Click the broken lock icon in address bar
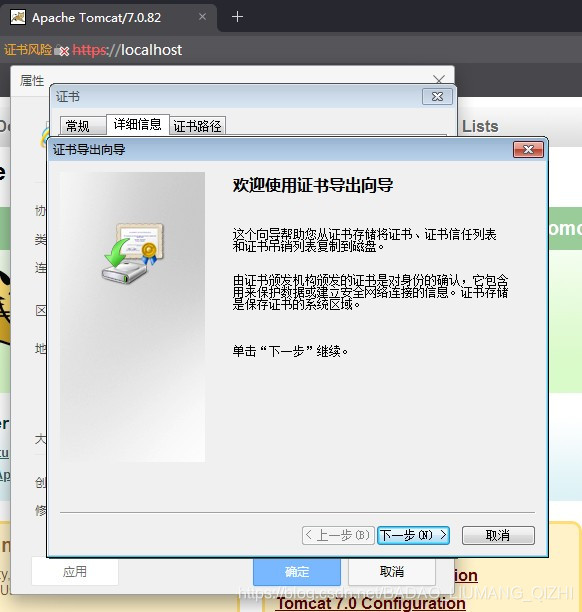This screenshot has height=612, width=582. 62,50
